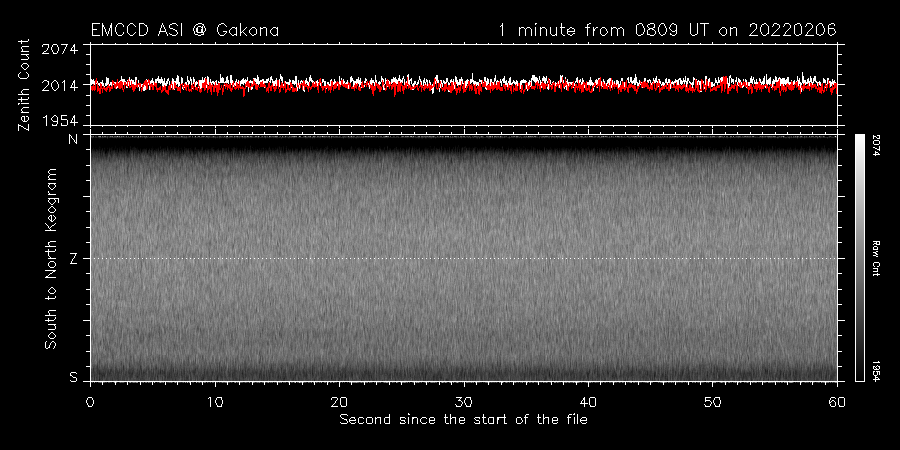Click the 'Raw Cnt' color bar label

tap(877, 258)
